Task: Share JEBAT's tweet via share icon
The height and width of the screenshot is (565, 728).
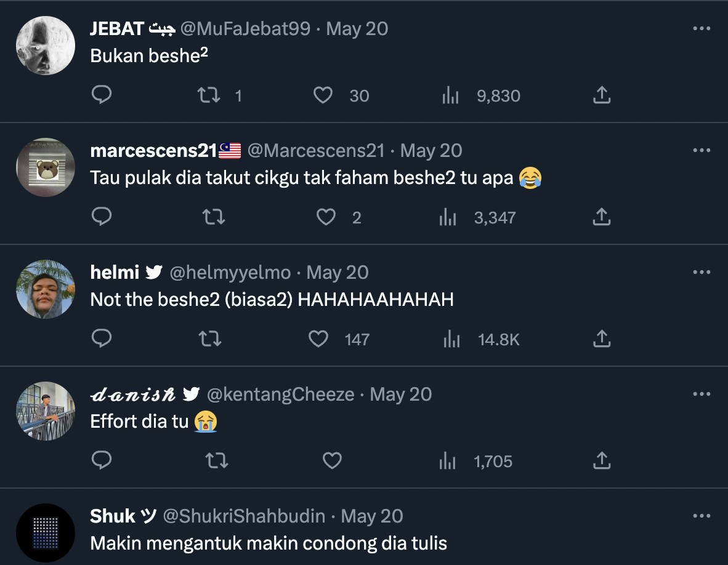Action: (x=601, y=95)
